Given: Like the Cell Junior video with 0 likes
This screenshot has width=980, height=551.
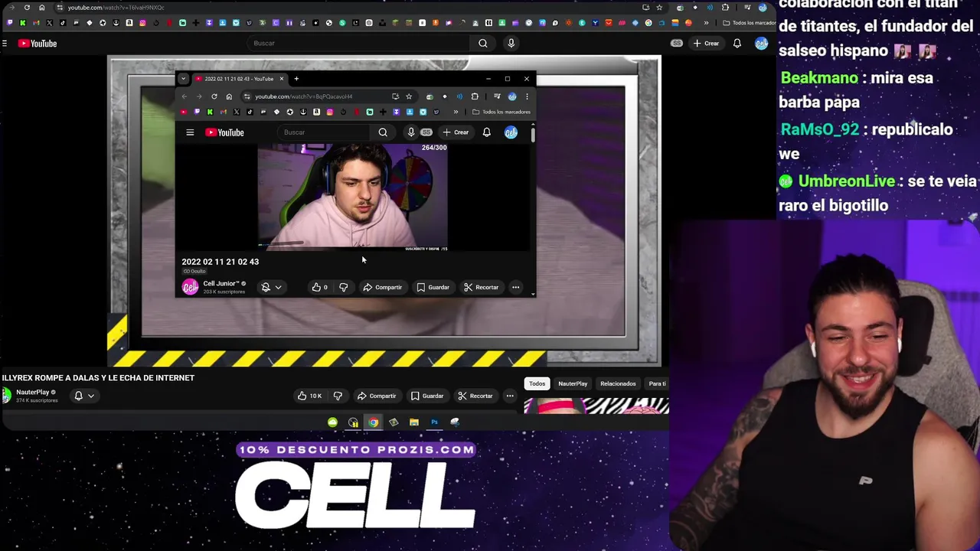Looking at the screenshot, I should 319,287.
